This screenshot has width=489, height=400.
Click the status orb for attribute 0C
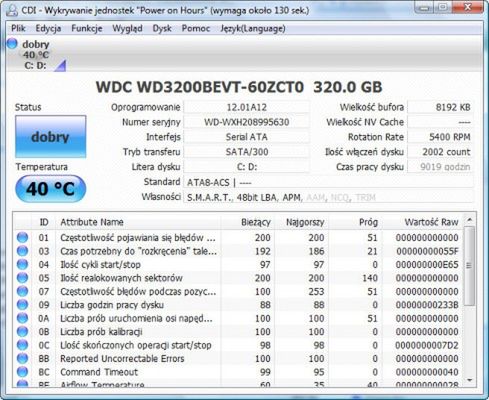(22, 345)
